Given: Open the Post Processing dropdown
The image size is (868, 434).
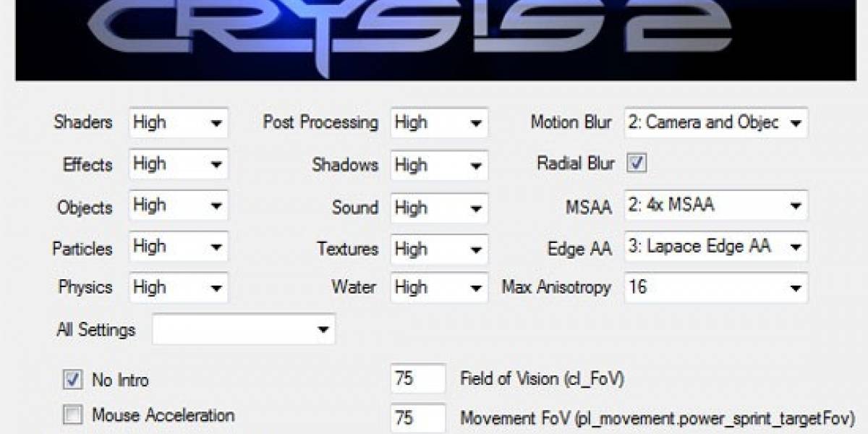Looking at the screenshot, I should [438, 123].
